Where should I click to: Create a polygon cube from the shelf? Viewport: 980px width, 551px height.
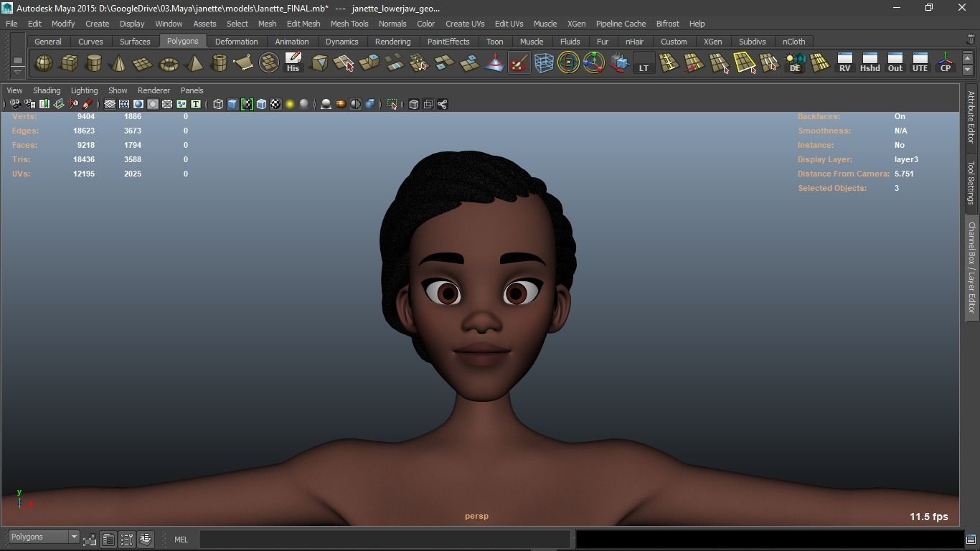click(x=69, y=63)
